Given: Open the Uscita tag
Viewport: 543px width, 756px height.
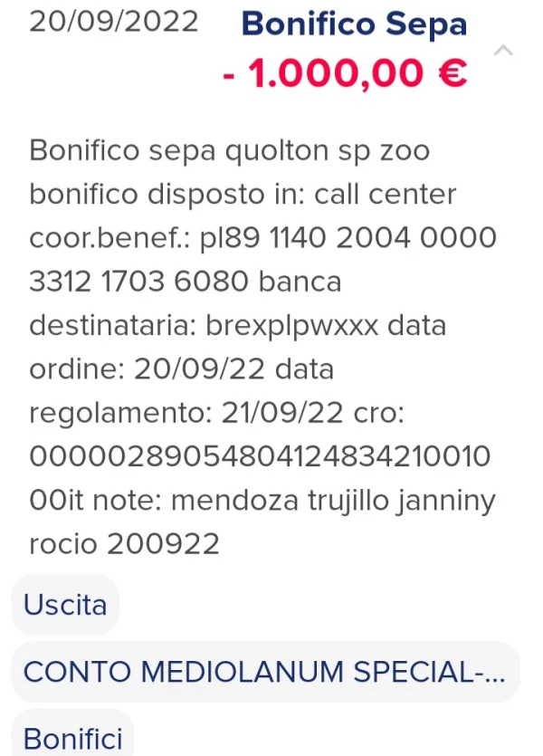Looking at the screenshot, I should 65,605.
